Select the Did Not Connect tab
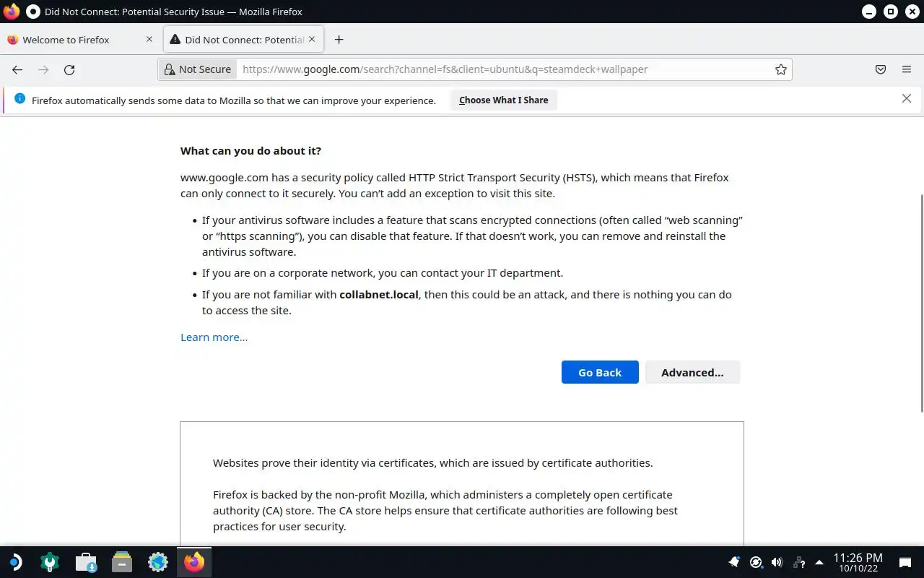The width and height of the screenshot is (924, 578). point(243,40)
